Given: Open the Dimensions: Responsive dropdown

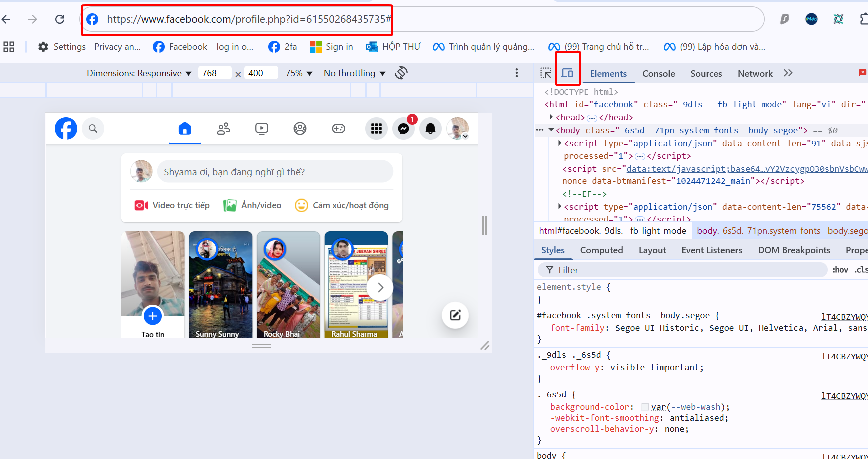Looking at the screenshot, I should click(139, 73).
